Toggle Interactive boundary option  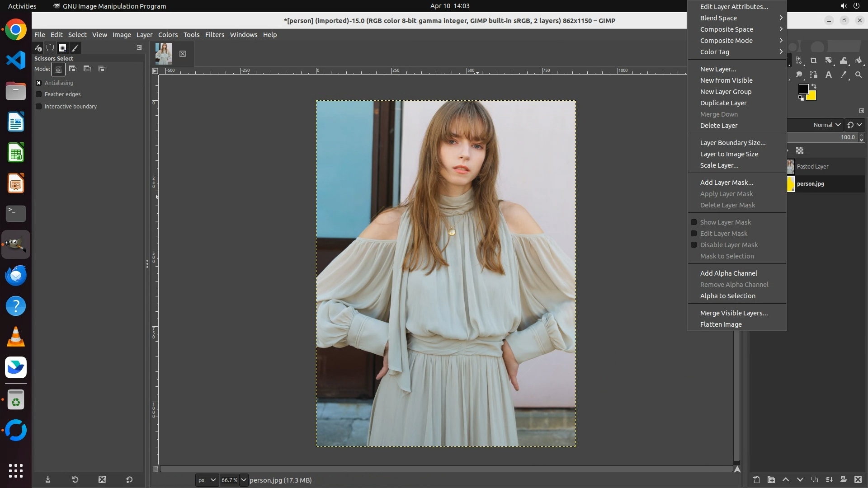point(39,107)
